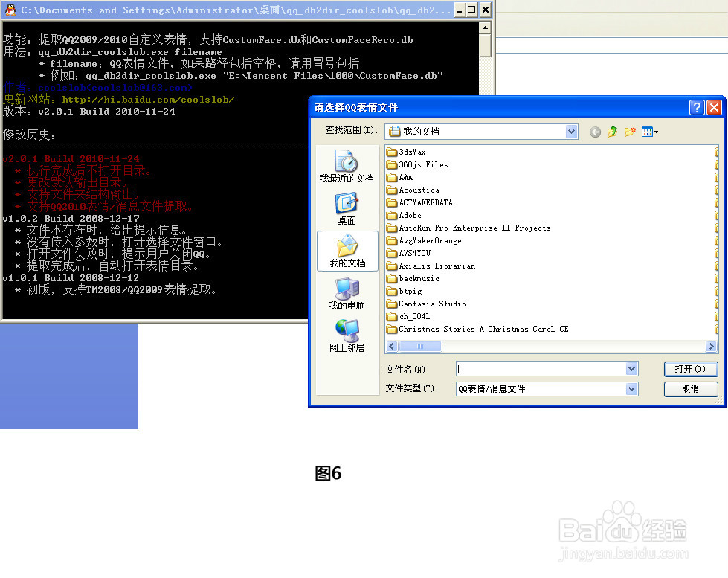
Task: Click the console window scroll up arrow
Action: pyautogui.click(x=485, y=28)
